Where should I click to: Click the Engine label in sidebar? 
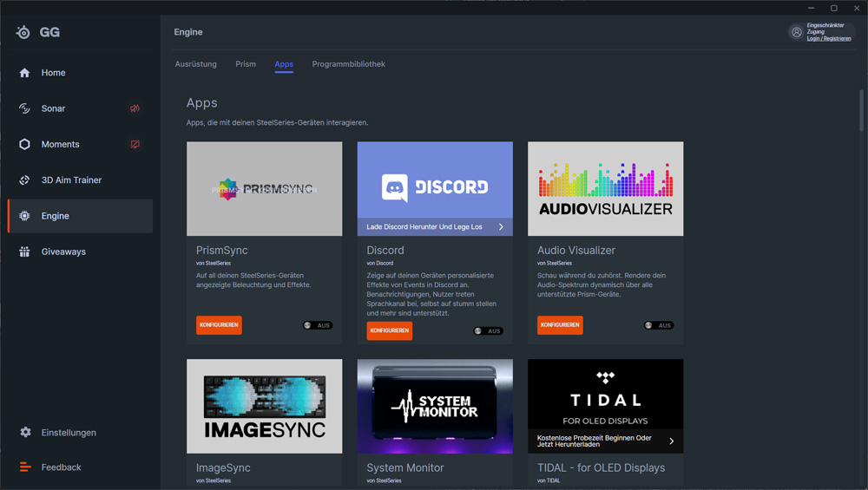click(x=56, y=216)
